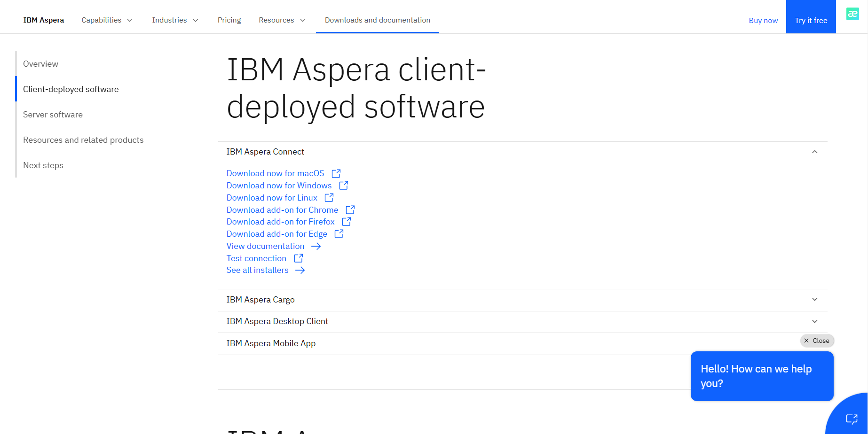Viewport: 868px width, 434px height.
Task: Dismiss chat prompt with Close button
Action: point(817,341)
